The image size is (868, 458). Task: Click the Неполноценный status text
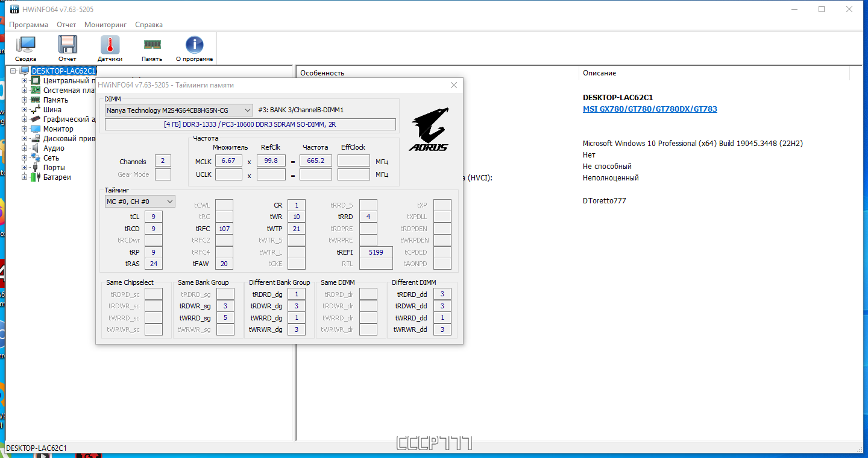click(611, 178)
